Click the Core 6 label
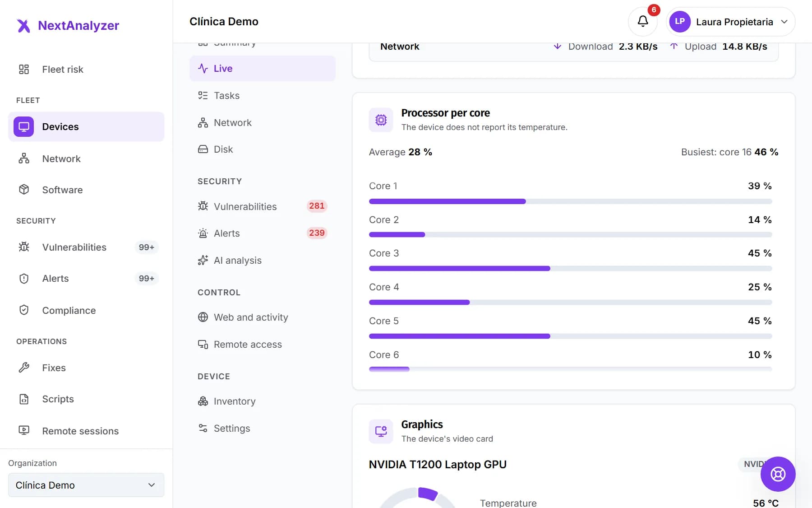Screen dimensions: 812x508 tap(384, 355)
